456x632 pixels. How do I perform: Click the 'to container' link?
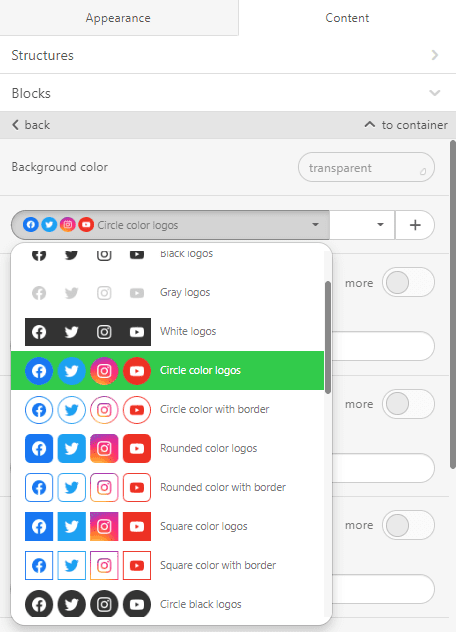(406, 125)
